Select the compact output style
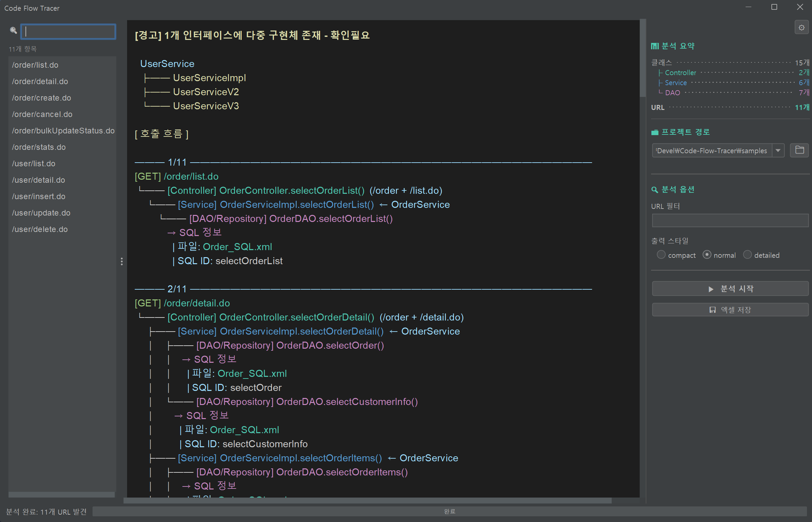This screenshot has height=522, width=812. (x=661, y=255)
